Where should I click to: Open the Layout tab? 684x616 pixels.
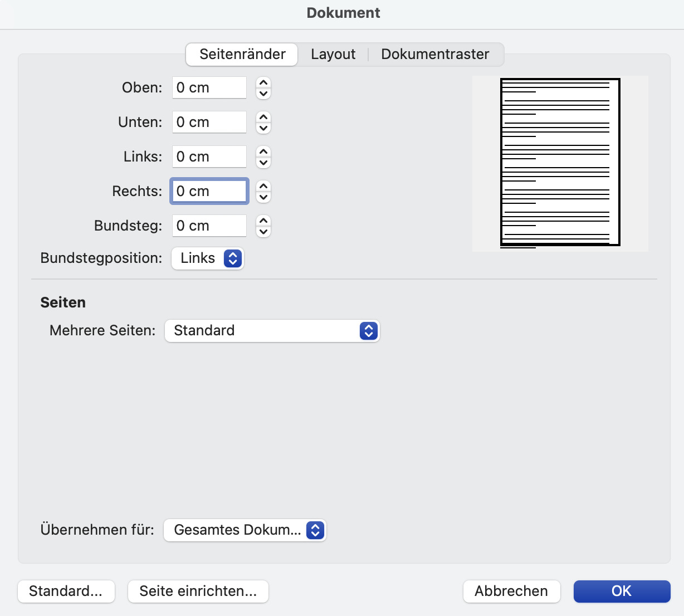pos(333,55)
